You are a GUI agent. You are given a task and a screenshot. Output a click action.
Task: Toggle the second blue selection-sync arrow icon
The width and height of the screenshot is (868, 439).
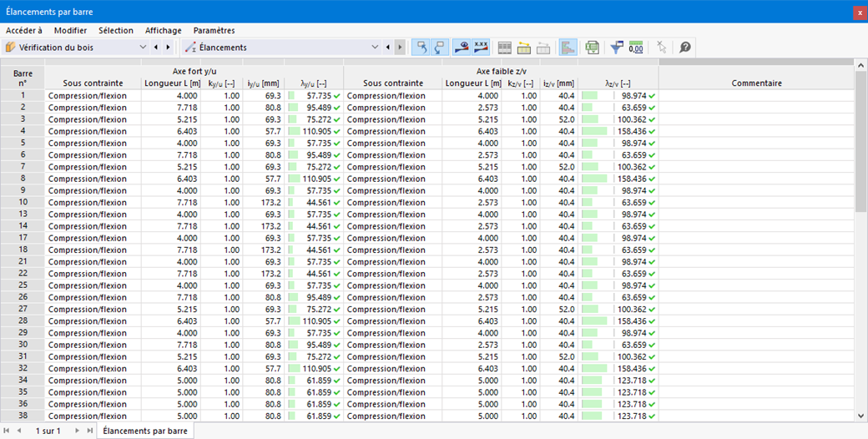[x=440, y=48]
